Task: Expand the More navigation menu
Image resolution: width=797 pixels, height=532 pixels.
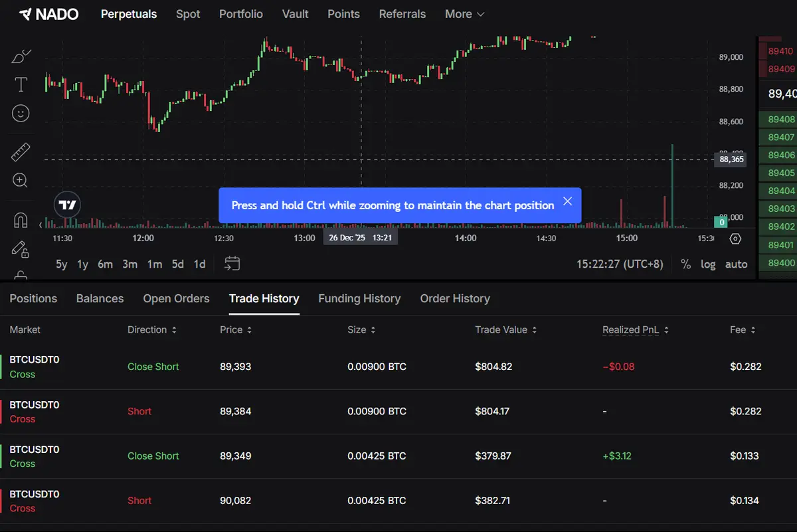Action: click(465, 14)
